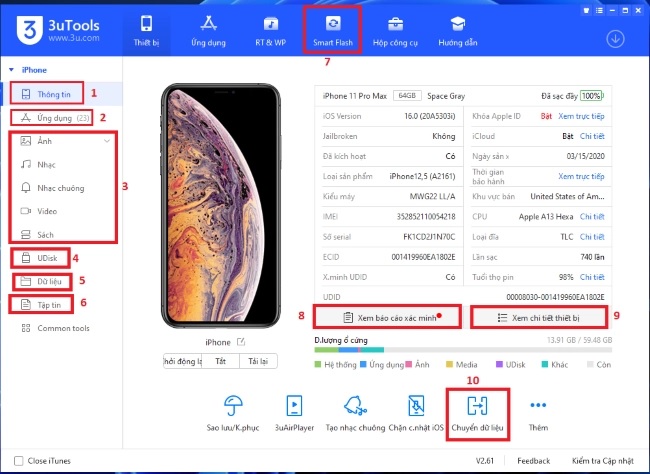The width and height of the screenshot is (650, 474).
Task: Click the yellow Media legend swatch
Action: (x=449, y=365)
